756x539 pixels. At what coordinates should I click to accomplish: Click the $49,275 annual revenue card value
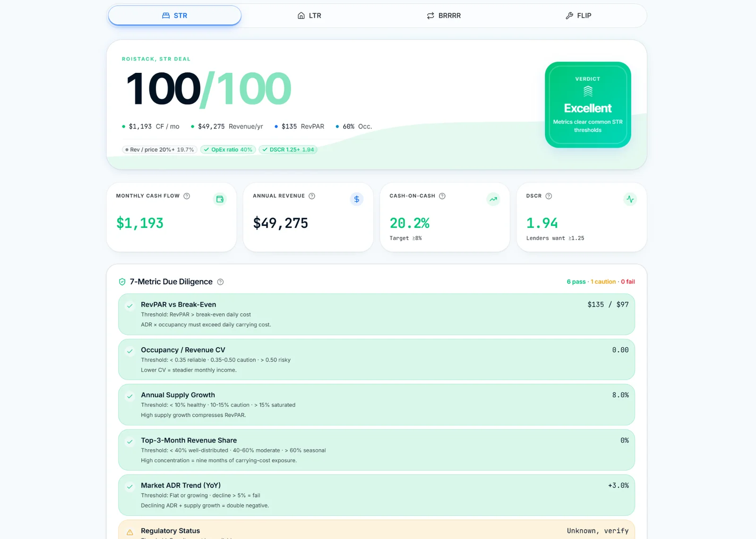(x=281, y=223)
